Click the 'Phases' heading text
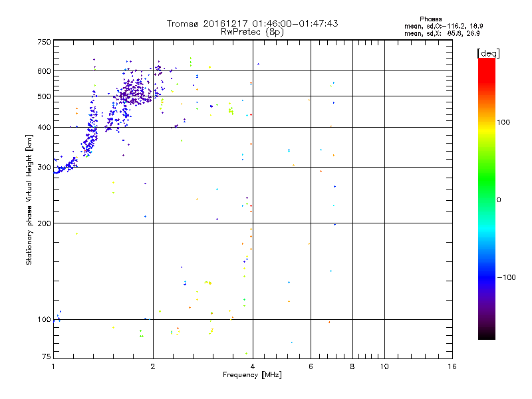The height and width of the screenshot is (399, 532). (430, 19)
